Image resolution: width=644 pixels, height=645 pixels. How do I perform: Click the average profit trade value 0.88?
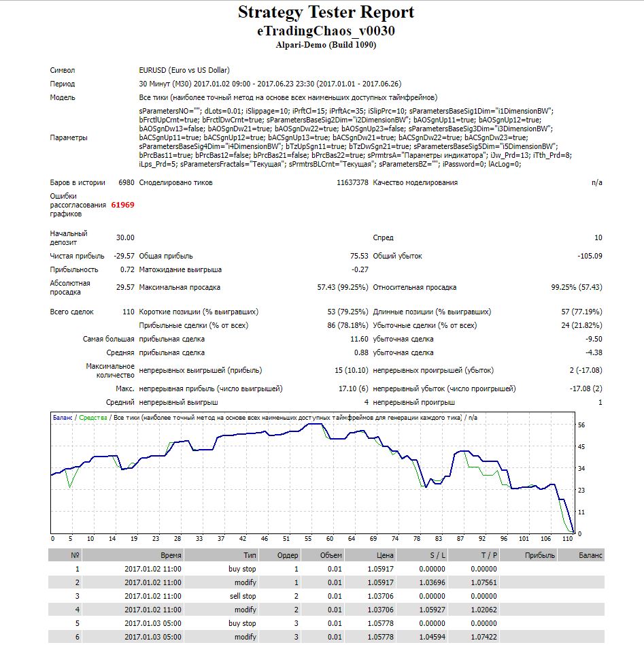point(361,352)
